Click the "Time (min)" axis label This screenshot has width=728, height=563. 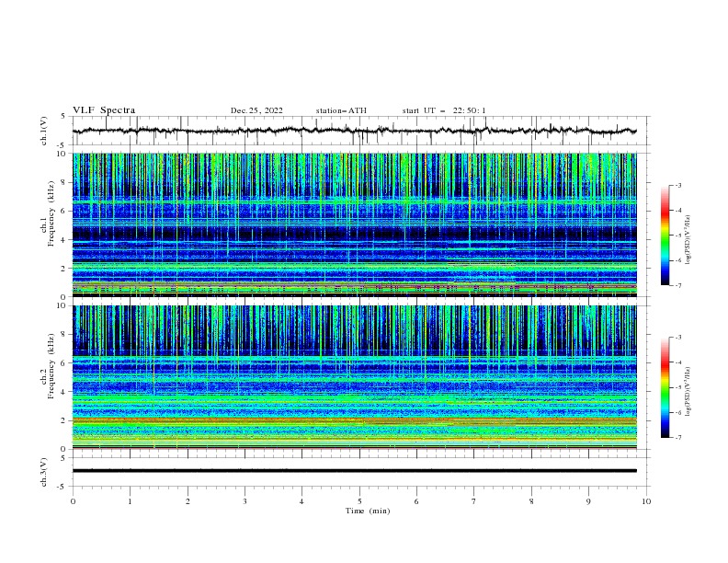(x=368, y=511)
